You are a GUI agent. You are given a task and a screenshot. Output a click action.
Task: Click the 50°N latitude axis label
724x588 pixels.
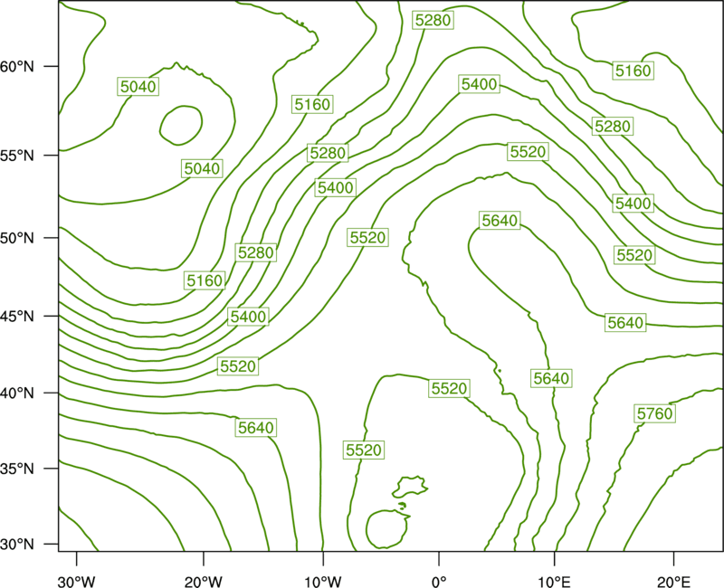(17, 238)
